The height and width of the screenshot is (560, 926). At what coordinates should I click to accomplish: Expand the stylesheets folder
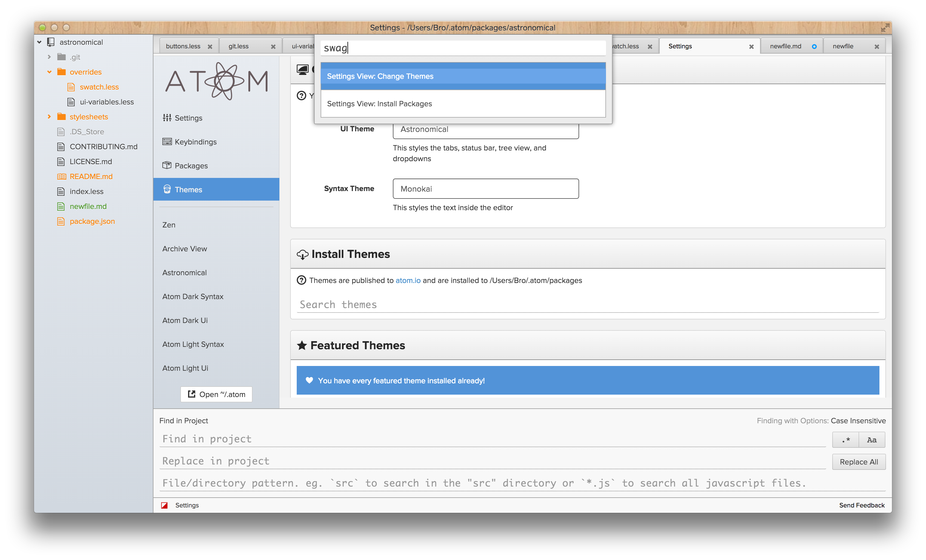49,117
